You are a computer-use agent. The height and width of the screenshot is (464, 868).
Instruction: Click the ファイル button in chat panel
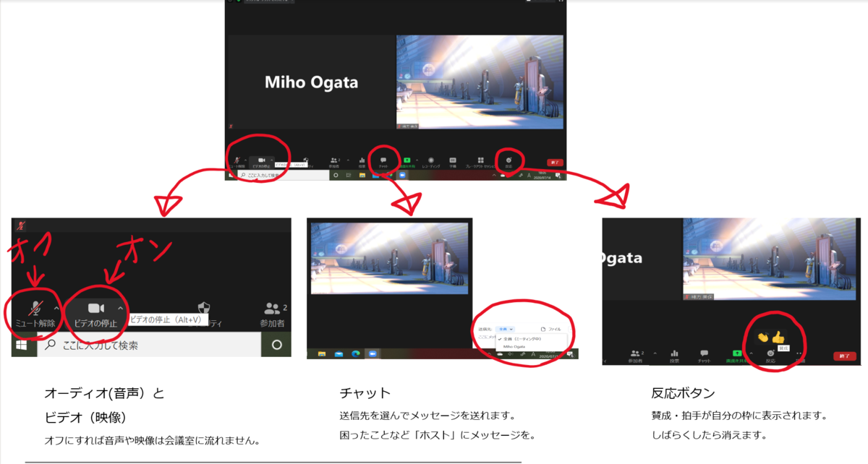tap(550, 329)
